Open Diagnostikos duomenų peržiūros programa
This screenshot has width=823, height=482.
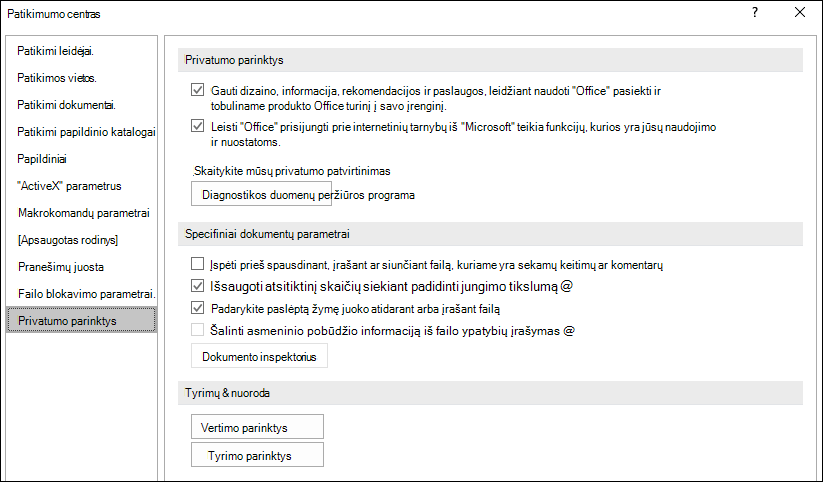click(x=261, y=194)
